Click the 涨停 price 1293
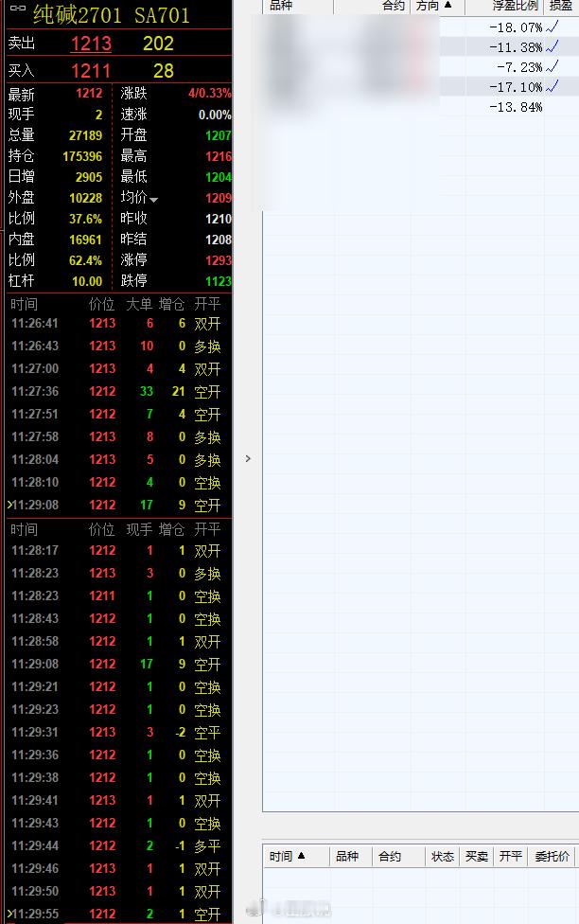The width and height of the screenshot is (579, 924). (218, 259)
